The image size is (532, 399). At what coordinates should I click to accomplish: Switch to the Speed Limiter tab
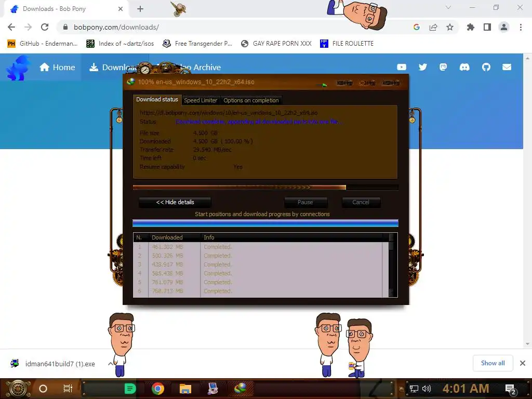(x=201, y=100)
